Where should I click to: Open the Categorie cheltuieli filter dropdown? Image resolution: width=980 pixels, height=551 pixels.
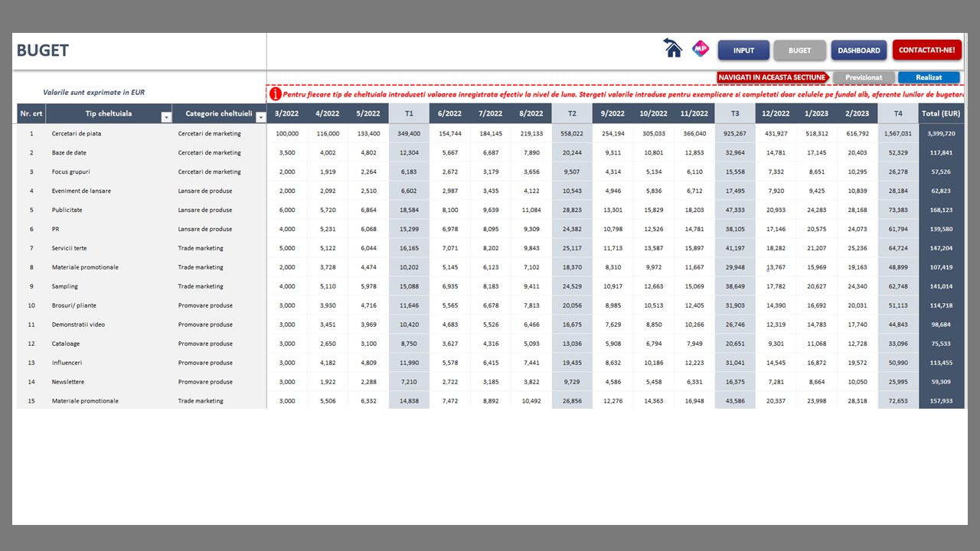[x=260, y=117]
